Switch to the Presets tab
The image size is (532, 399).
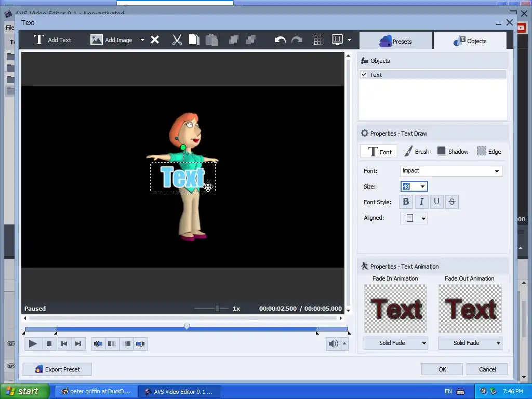coord(395,41)
